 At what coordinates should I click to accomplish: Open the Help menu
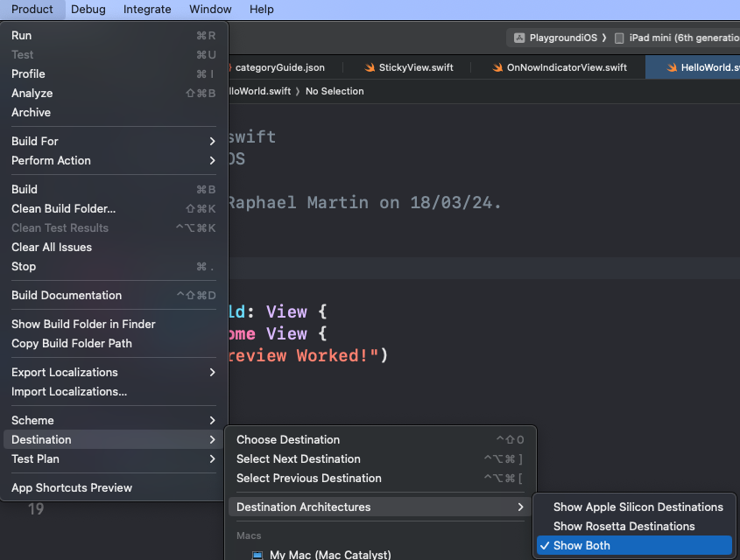click(262, 10)
